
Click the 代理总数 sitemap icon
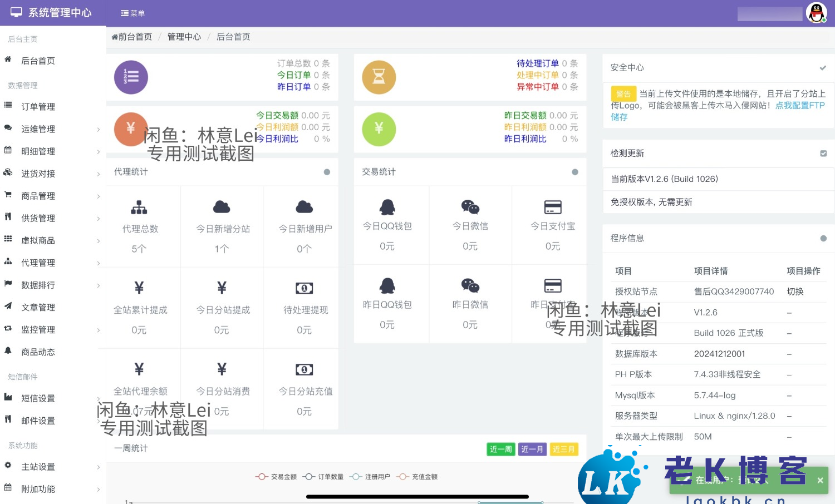tap(139, 207)
